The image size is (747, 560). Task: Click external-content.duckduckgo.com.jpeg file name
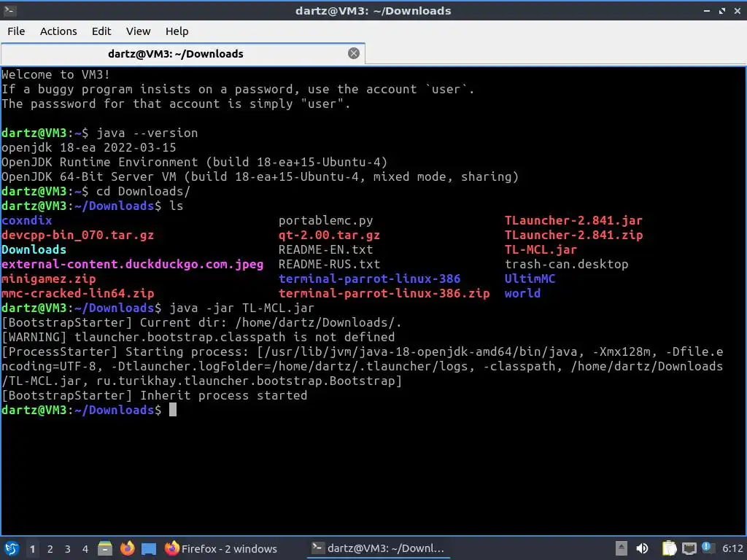(x=133, y=264)
